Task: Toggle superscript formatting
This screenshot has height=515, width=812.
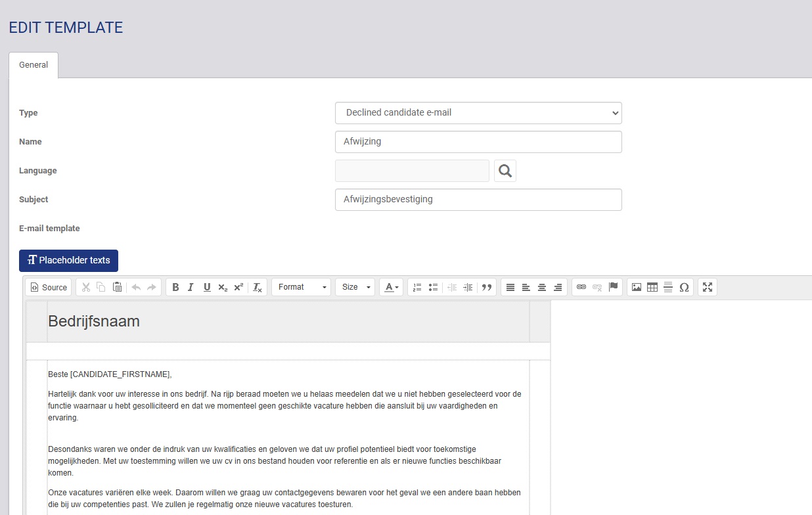Action: point(238,287)
